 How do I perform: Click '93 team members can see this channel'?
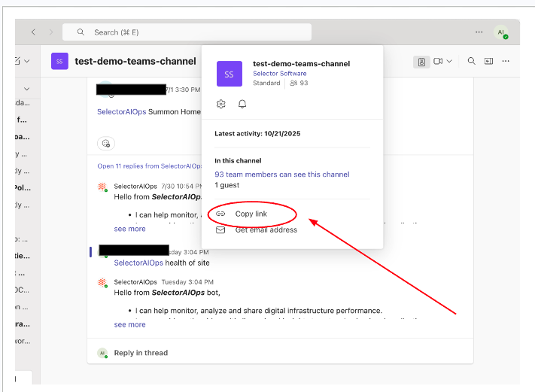281,175
